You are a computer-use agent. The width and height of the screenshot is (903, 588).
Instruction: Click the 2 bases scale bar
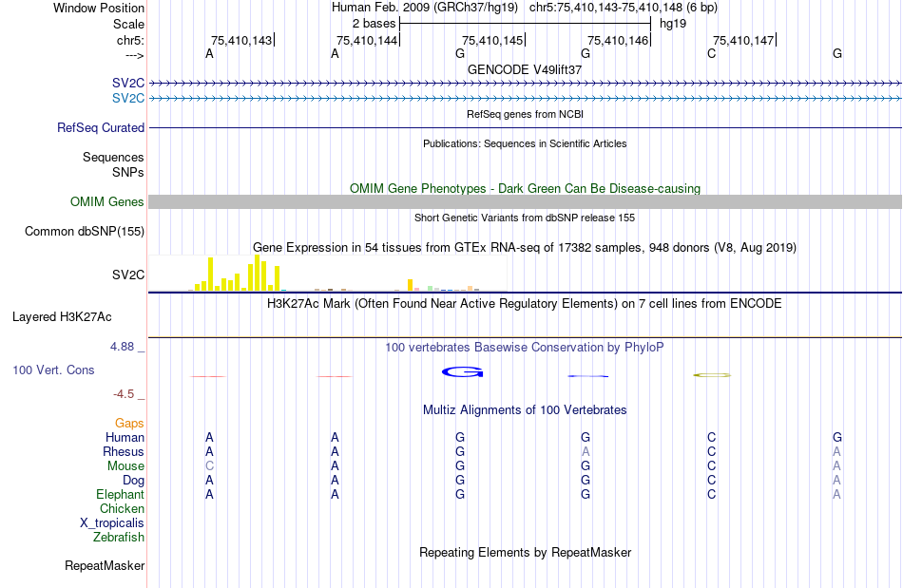coord(525,24)
